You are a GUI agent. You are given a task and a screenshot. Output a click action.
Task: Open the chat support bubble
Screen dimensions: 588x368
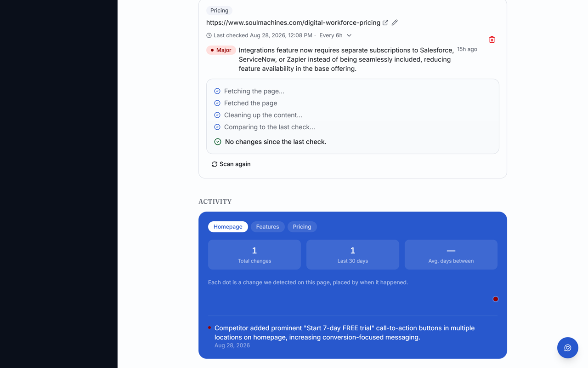pos(568,348)
